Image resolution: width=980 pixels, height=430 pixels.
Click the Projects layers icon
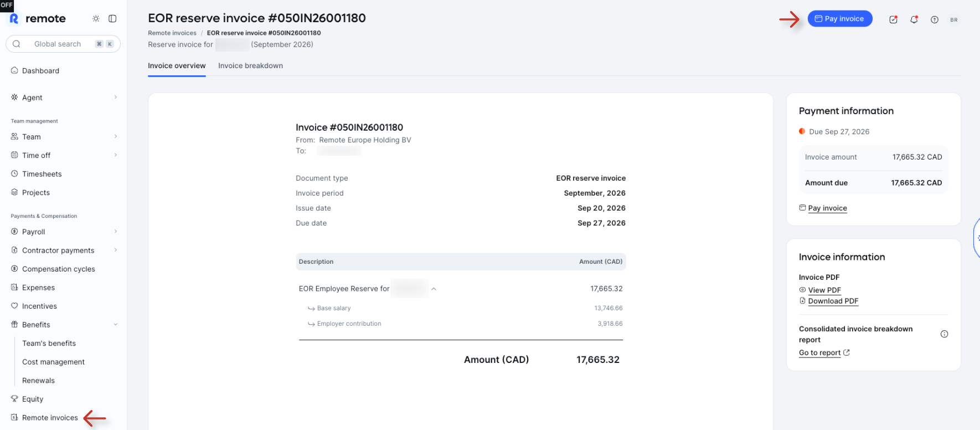14,192
